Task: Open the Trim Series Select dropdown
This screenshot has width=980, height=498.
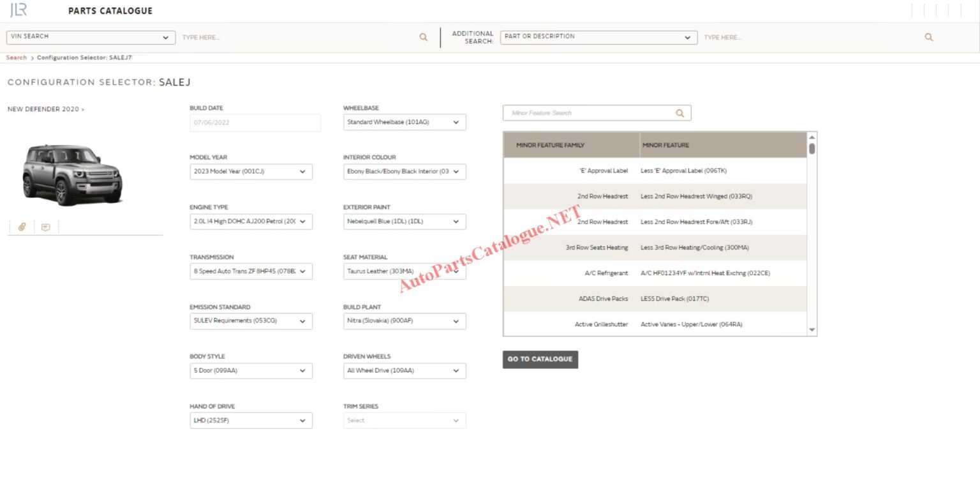Action: point(405,421)
